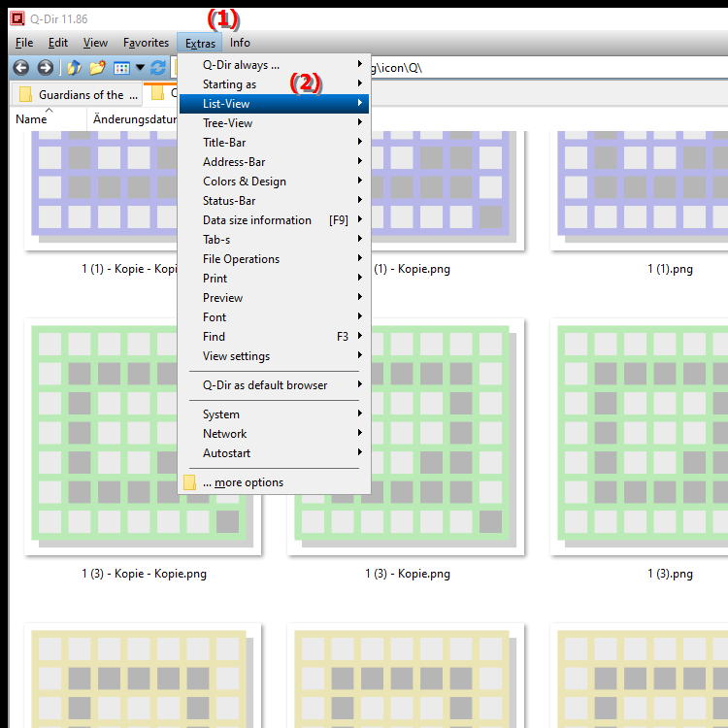Click the file name 1 (1).png
Image resolution: width=728 pixels, height=728 pixels.
point(670,269)
